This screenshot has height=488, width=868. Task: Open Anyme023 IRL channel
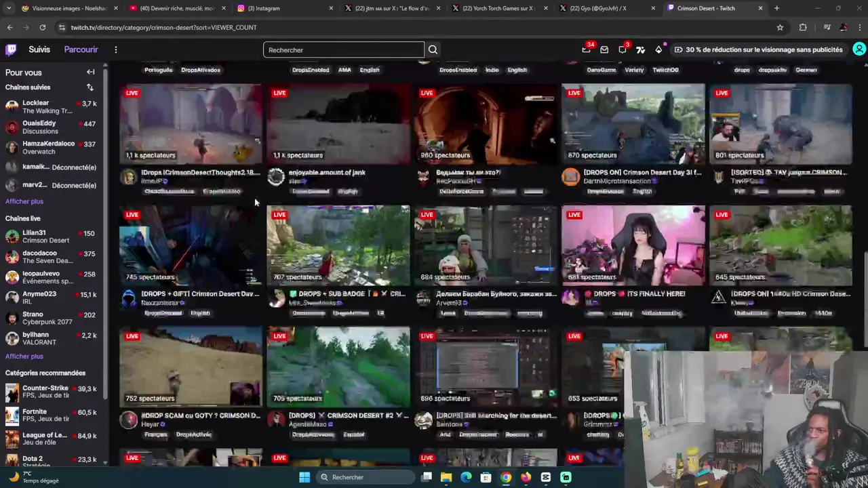(x=52, y=298)
